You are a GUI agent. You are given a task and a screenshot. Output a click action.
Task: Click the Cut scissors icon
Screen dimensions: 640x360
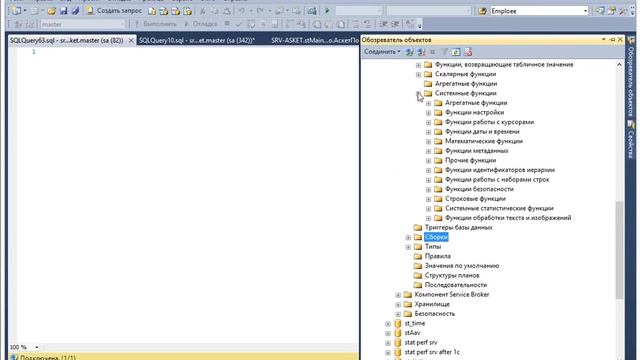click(x=202, y=11)
